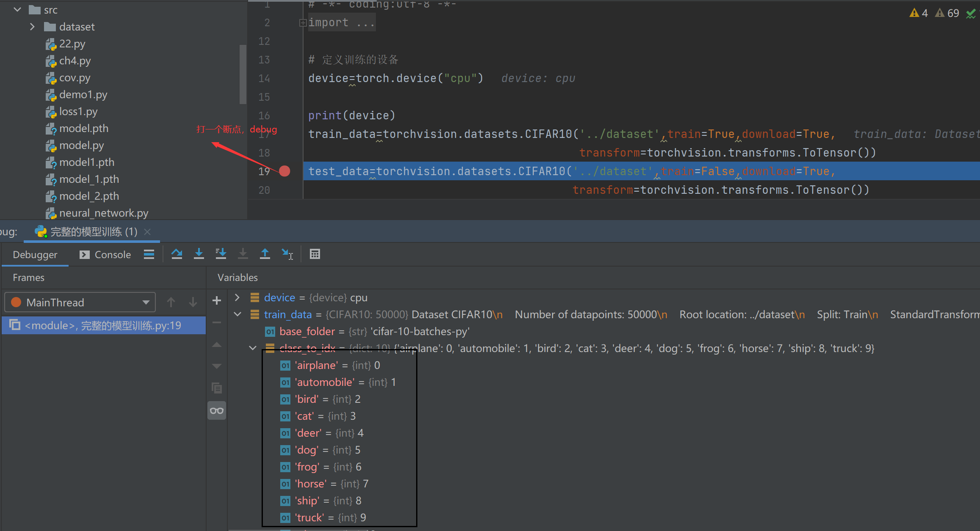Click Force Step Into icon

(x=243, y=254)
